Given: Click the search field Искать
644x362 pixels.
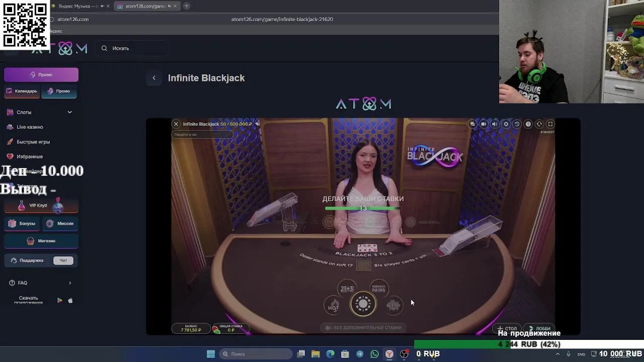Looking at the screenshot, I should click(133, 48).
